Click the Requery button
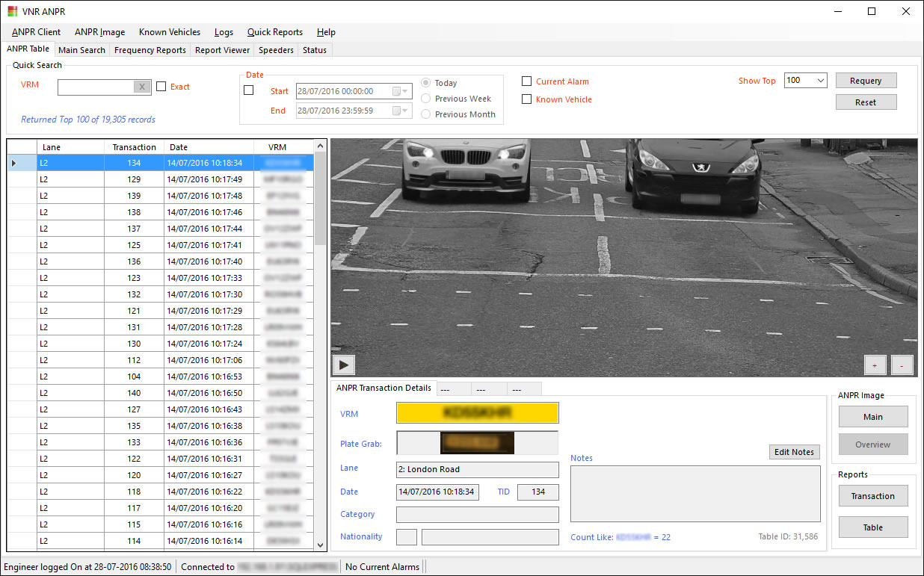 tap(866, 81)
